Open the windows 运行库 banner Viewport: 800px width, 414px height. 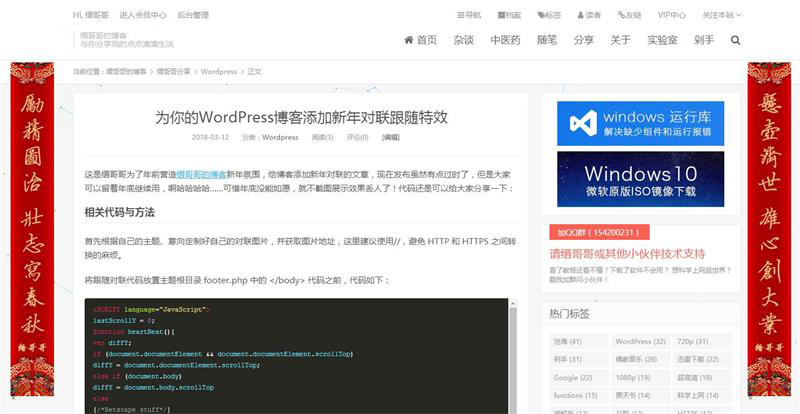[640, 124]
